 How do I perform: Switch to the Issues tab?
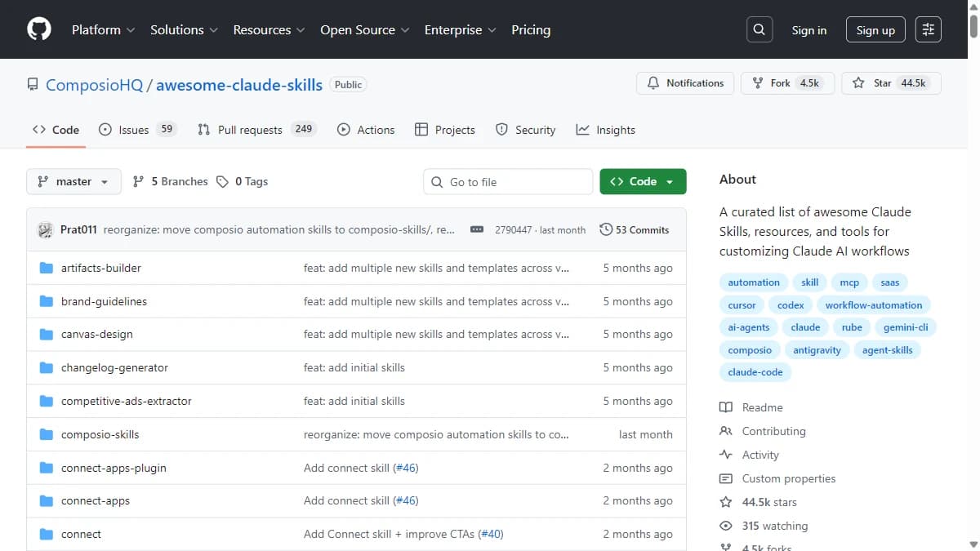[x=137, y=130]
